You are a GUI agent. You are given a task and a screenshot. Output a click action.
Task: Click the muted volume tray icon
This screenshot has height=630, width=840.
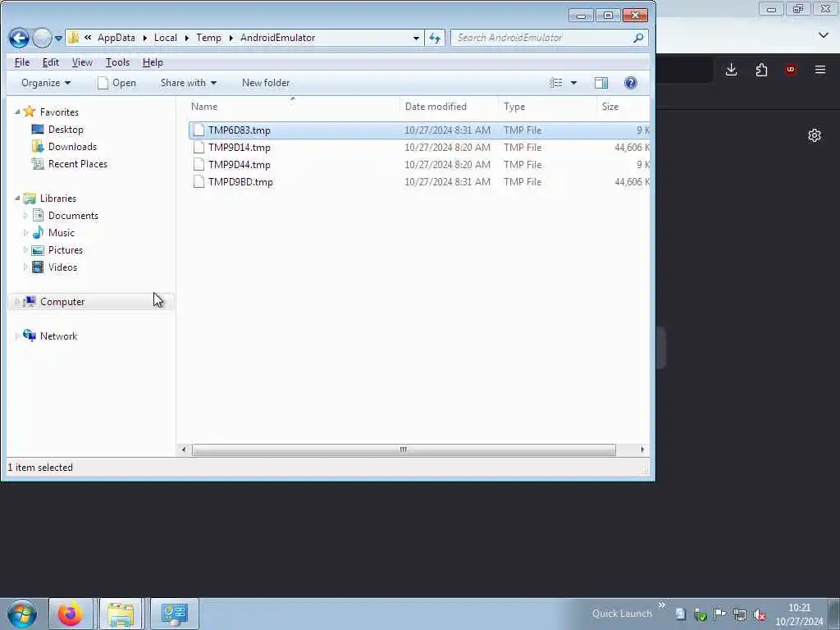[x=759, y=614]
